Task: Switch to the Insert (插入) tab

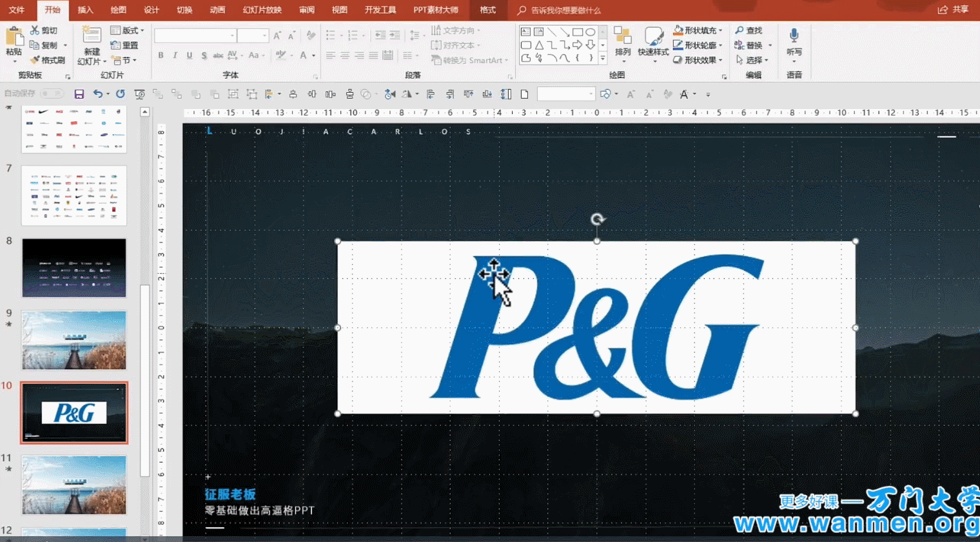Action: (x=85, y=10)
